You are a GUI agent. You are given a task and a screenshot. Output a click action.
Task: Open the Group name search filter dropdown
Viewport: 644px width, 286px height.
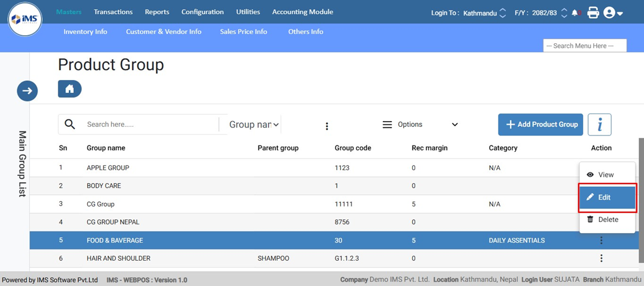click(254, 124)
